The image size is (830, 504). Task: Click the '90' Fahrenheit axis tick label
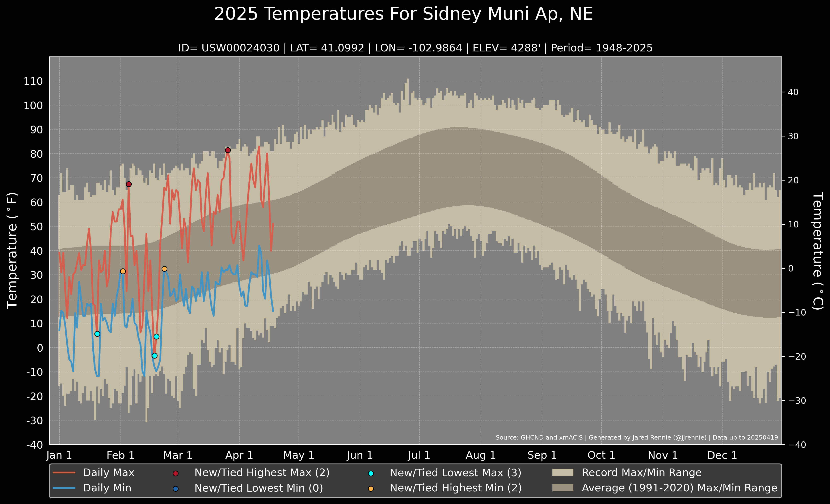[37, 130]
